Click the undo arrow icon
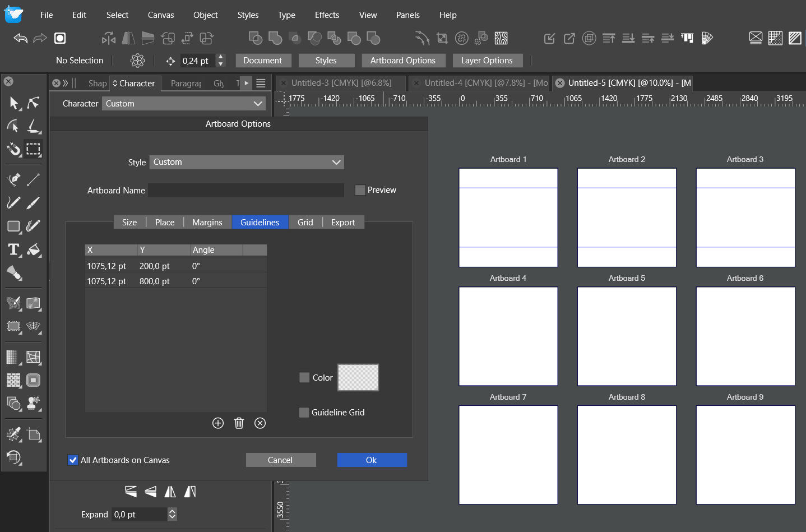This screenshot has height=532, width=806. [21, 38]
